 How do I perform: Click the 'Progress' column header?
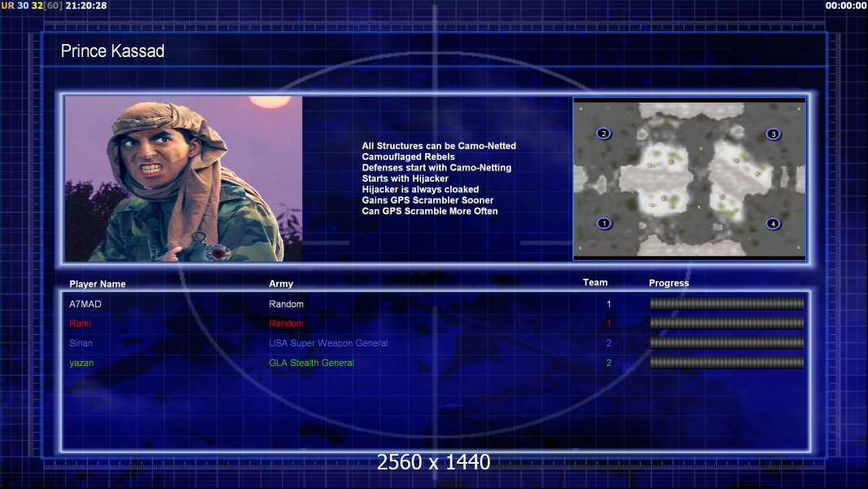click(669, 283)
